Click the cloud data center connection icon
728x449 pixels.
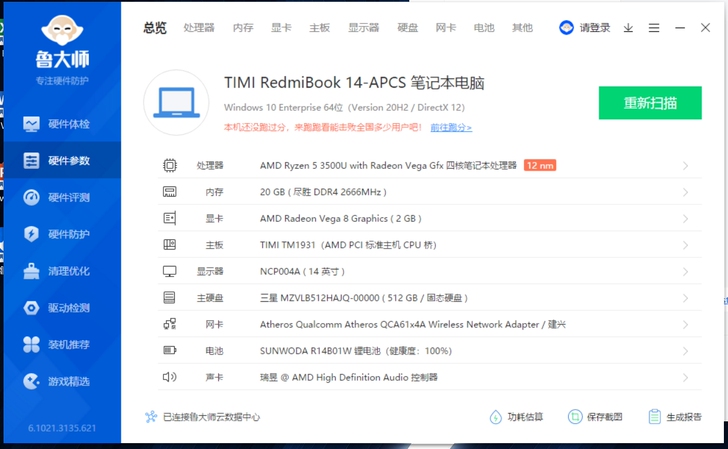pyautogui.click(x=151, y=416)
